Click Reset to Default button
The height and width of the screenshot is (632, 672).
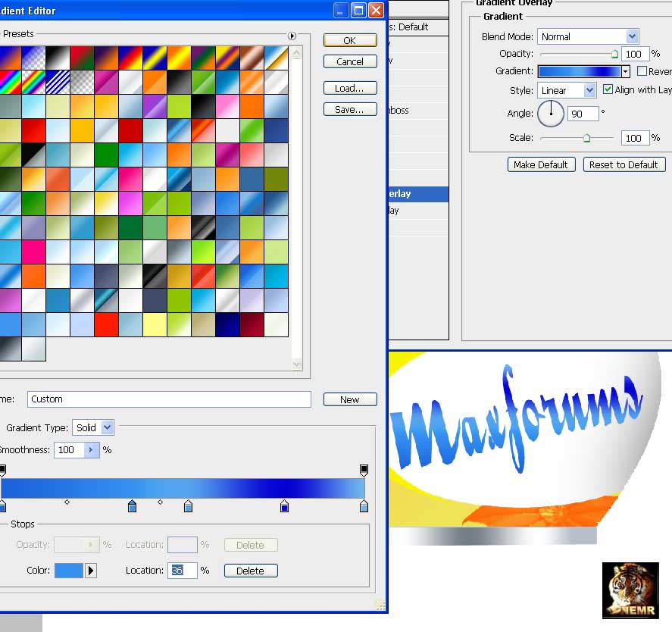tap(624, 164)
